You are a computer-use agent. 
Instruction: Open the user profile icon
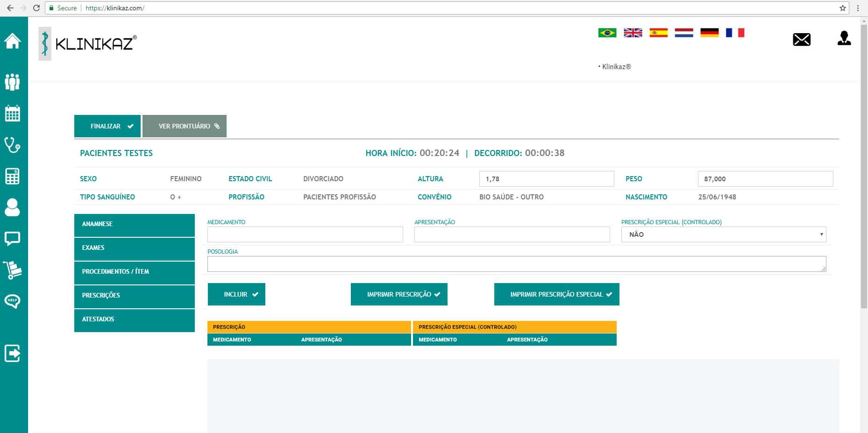(844, 38)
